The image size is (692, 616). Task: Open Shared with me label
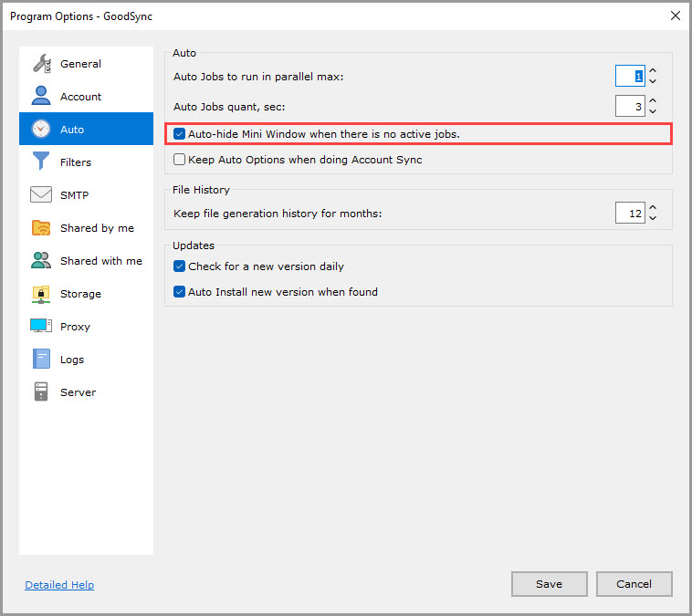pos(101,261)
